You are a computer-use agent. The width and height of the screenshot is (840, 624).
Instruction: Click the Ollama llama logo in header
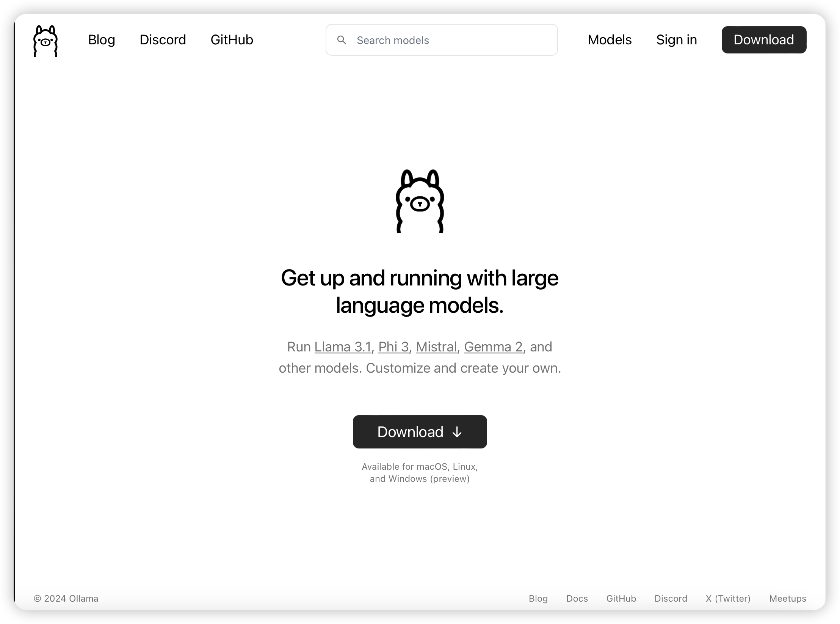point(45,41)
